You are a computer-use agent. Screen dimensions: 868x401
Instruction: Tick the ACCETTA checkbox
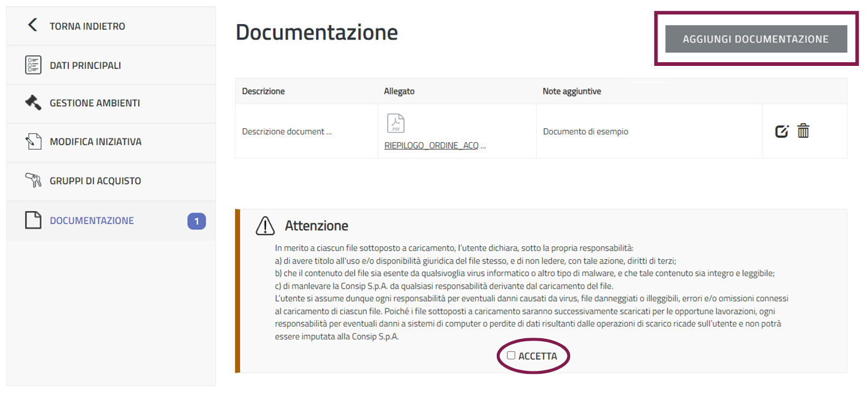(x=511, y=355)
